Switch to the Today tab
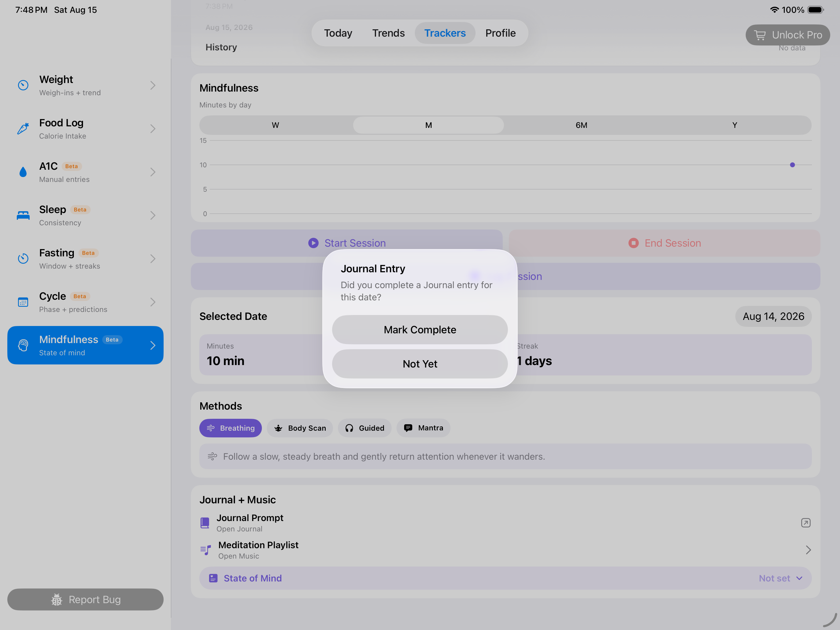Screen dimensions: 840x630 (338, 33)
